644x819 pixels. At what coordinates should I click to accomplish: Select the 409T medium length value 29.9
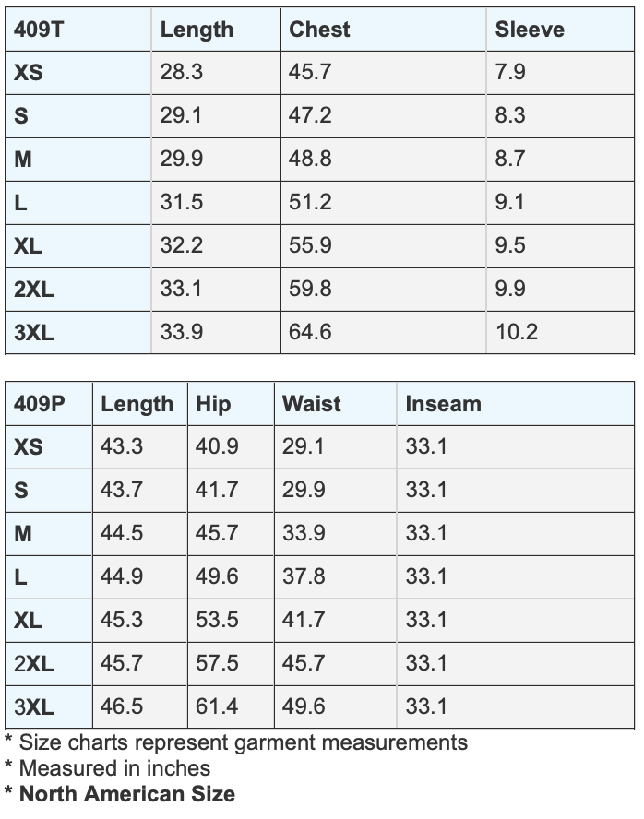(x=181, y=159)
